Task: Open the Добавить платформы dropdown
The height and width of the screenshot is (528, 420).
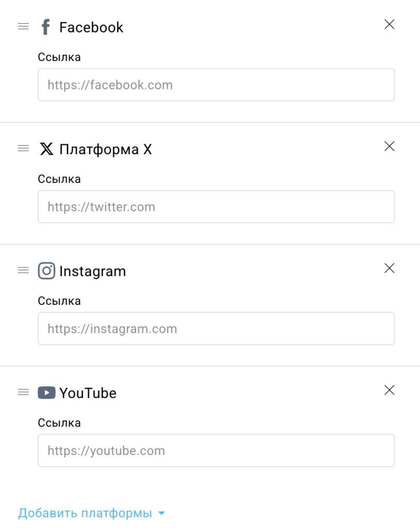Action: (x=85, y=513)
